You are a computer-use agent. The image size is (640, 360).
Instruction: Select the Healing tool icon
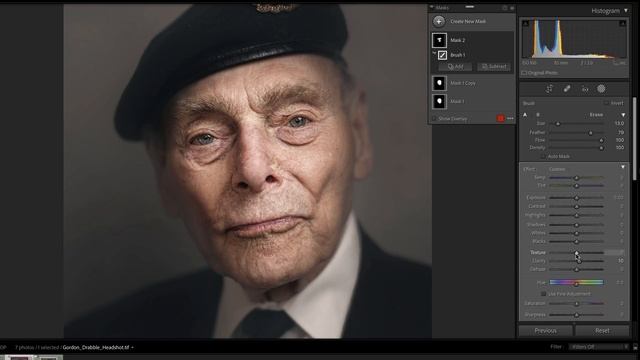(567, 89)
